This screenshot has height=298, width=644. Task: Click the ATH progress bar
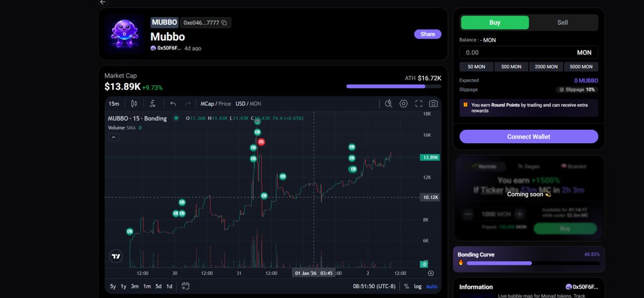coord(394,86)
